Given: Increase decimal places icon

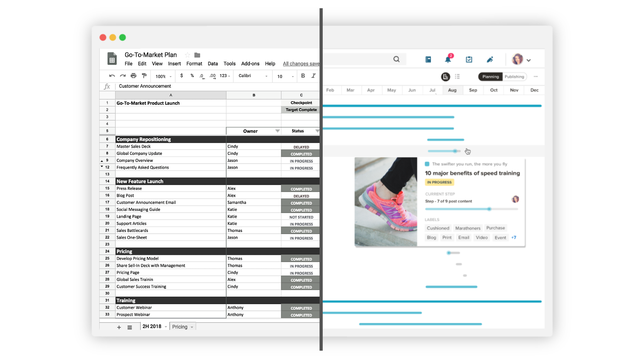Looking at the screenshot, I should pyautogui.click(x=213, y=76).
